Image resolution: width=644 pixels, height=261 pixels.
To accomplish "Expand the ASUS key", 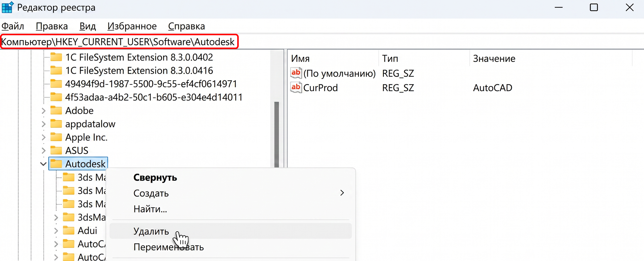I will [44, 151].
